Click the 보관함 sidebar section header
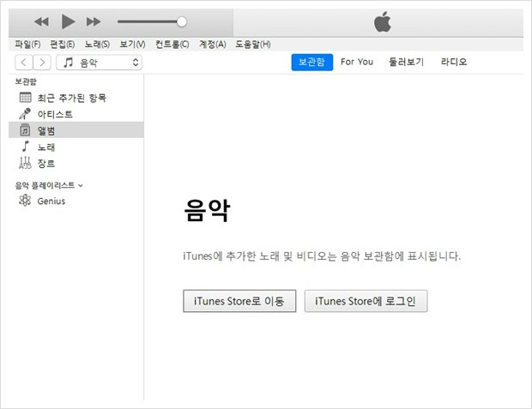532x409 pixels. [26, 81]
